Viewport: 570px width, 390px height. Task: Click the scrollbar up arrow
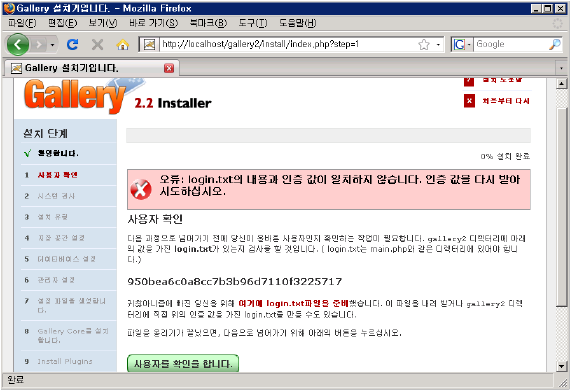(x=562, y=83)
